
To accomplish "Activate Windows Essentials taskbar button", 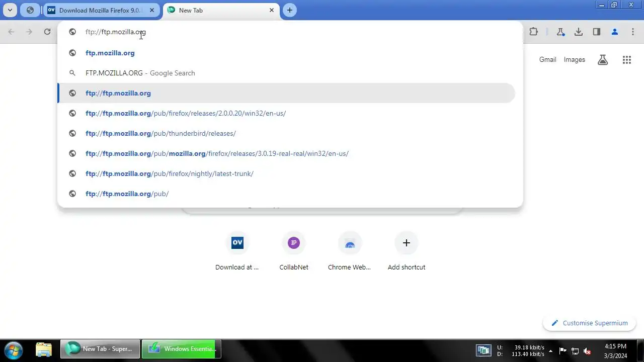I will 182,349.
